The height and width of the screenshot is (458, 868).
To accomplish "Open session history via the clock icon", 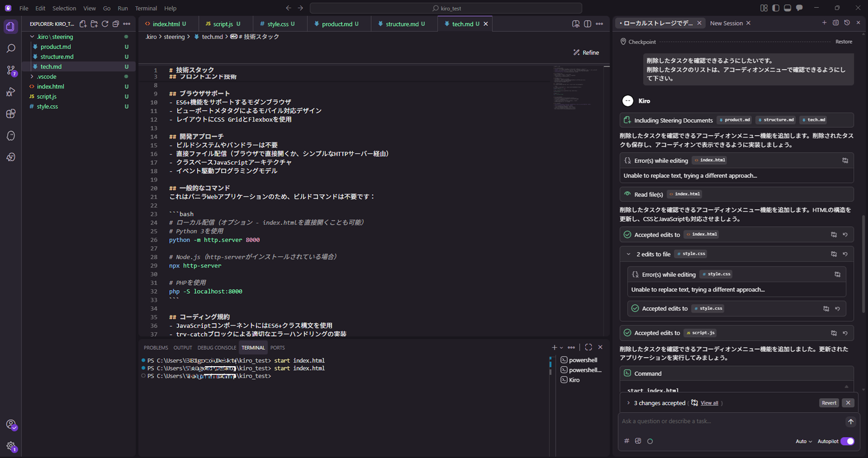I will pos(847,23).
